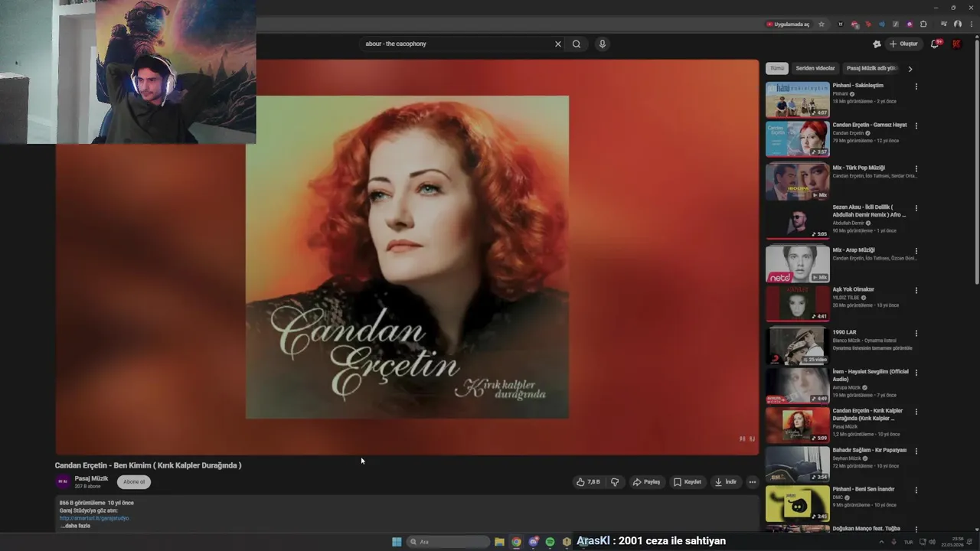The height and width of the screenshot is (551, 980).
Task: Open the Pasaj Müzik channel avatar
Action: pos(63,481)
